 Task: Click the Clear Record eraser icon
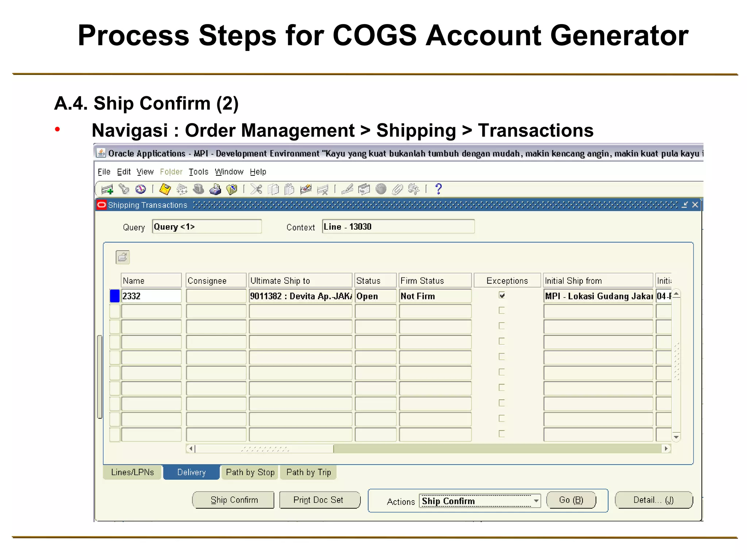tap(306, 189)
